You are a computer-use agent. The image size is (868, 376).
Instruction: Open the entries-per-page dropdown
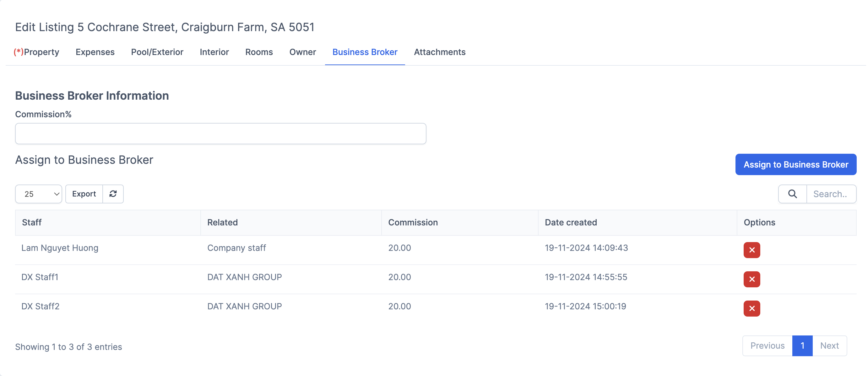(x=38, y=194)
